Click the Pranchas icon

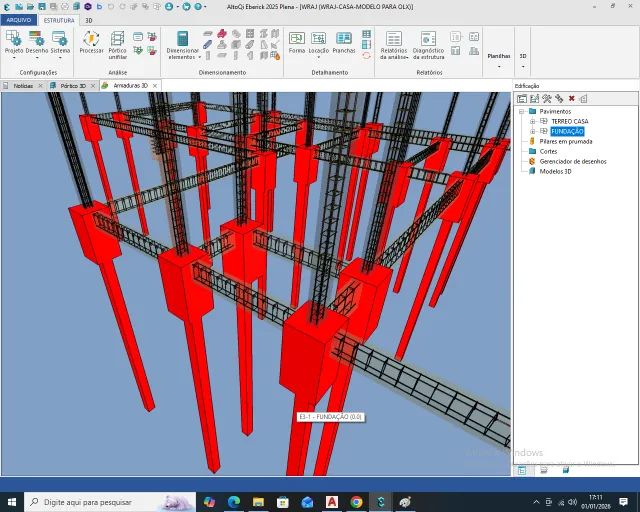click(344, 42)
